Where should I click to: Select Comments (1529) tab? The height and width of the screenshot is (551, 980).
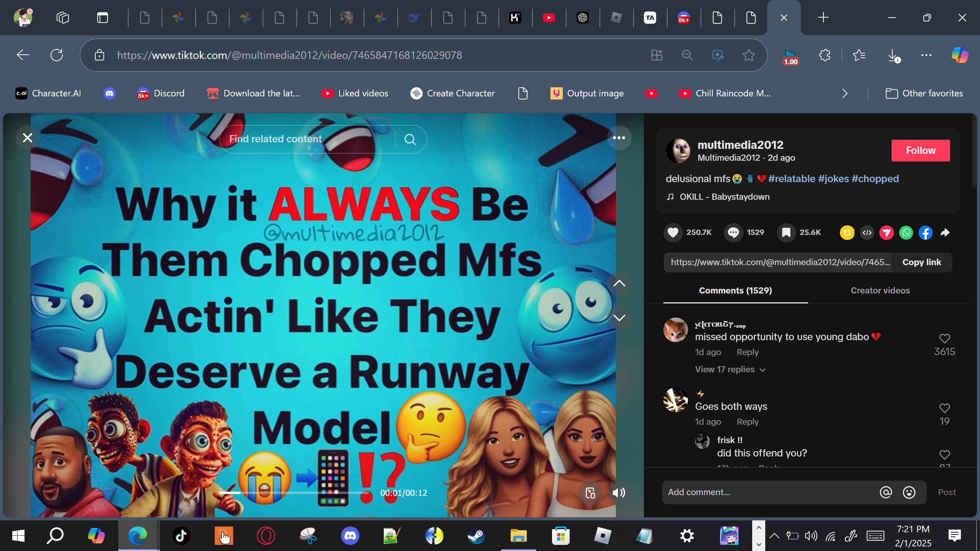click(735, 290)
